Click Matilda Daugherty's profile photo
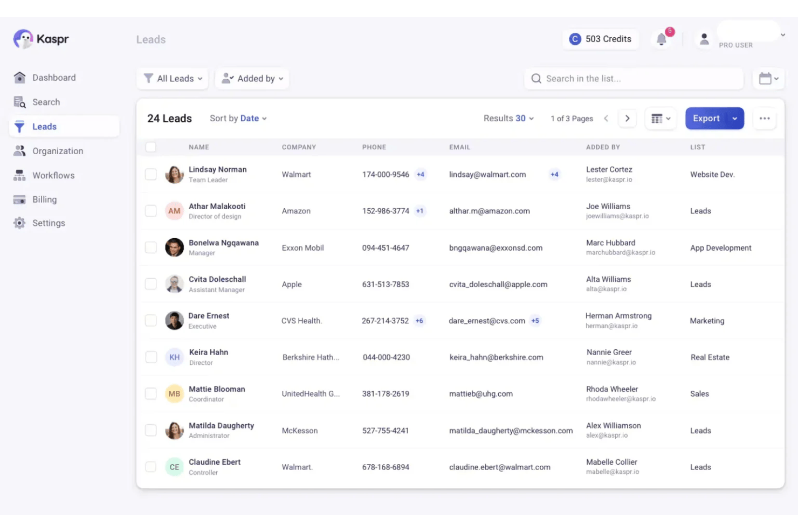Screen dimensions: 798x532 (x=174, y=431)
